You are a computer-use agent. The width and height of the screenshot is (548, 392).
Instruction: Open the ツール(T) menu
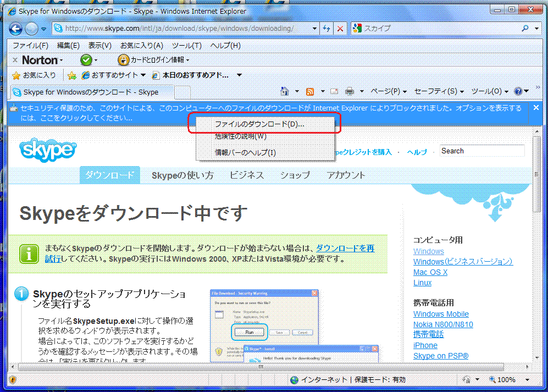coord(187,46)
